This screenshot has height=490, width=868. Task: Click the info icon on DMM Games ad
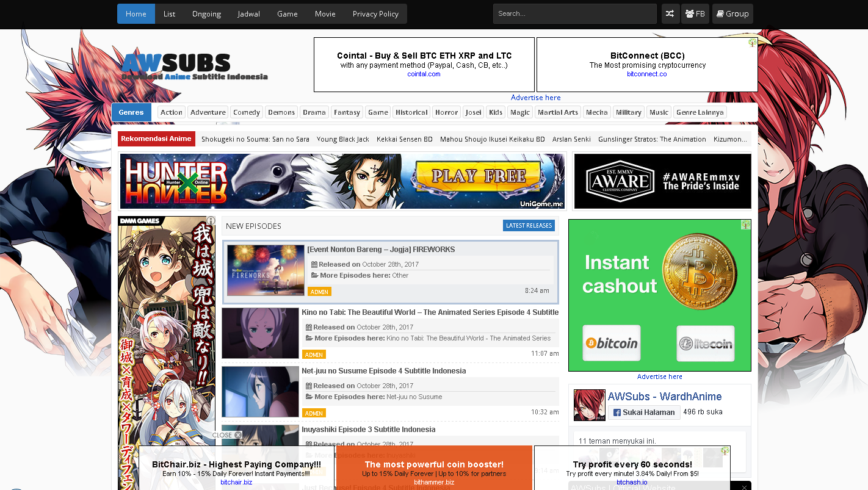click(x=211, y=220)
